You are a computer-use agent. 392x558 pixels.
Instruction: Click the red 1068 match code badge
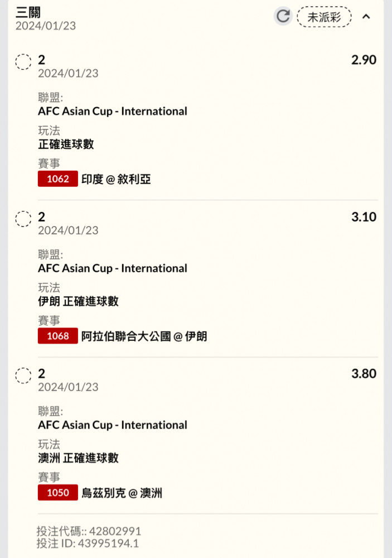[x=57, y=335]
